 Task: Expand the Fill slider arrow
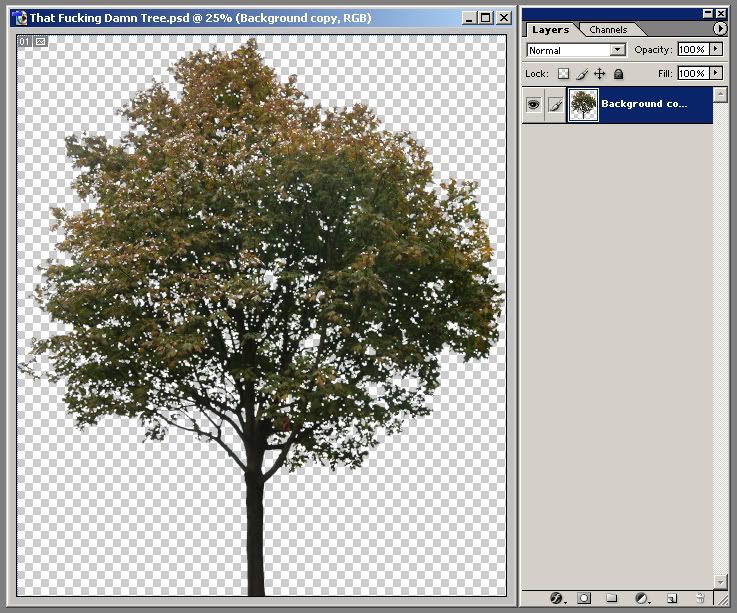click(715, 73)
